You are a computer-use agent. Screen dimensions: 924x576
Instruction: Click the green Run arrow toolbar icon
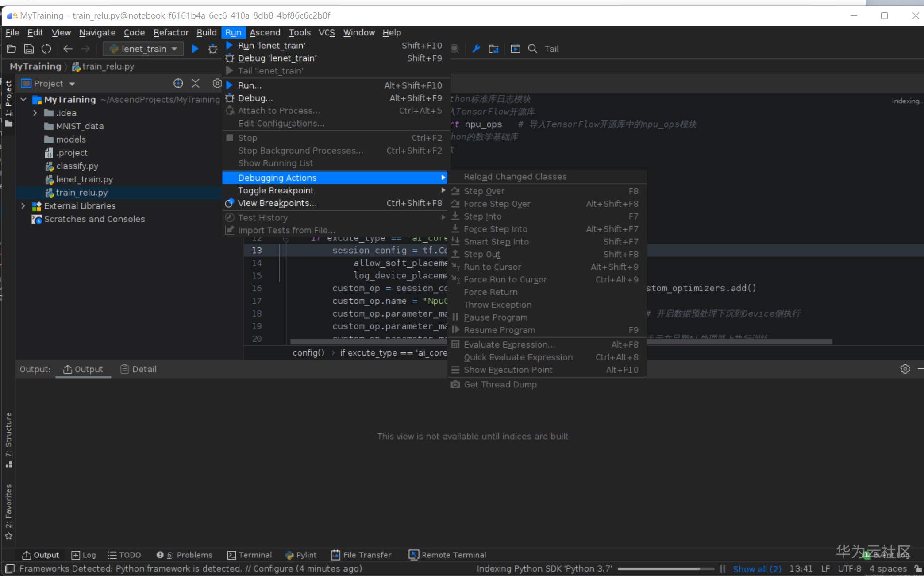195,49
